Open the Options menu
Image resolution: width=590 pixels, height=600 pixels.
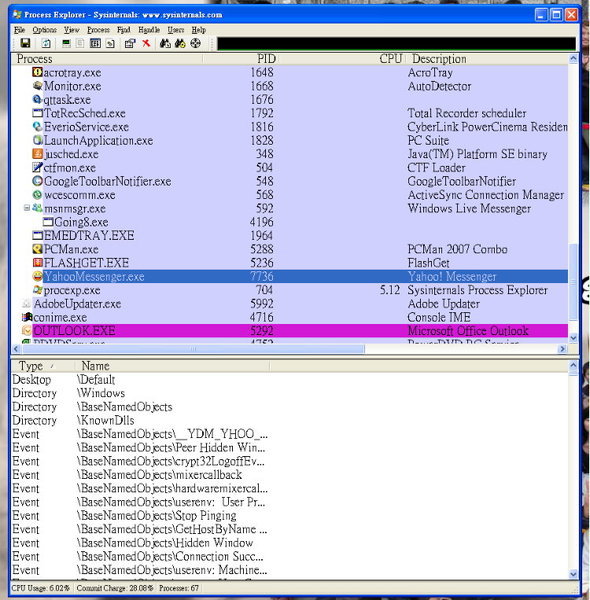(x=44, y=30)
